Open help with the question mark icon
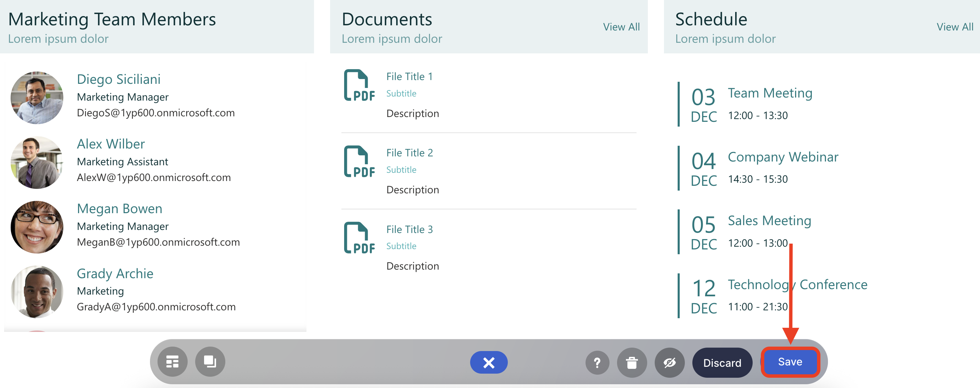Screen dimensions: 980x388 pos(597,363)
